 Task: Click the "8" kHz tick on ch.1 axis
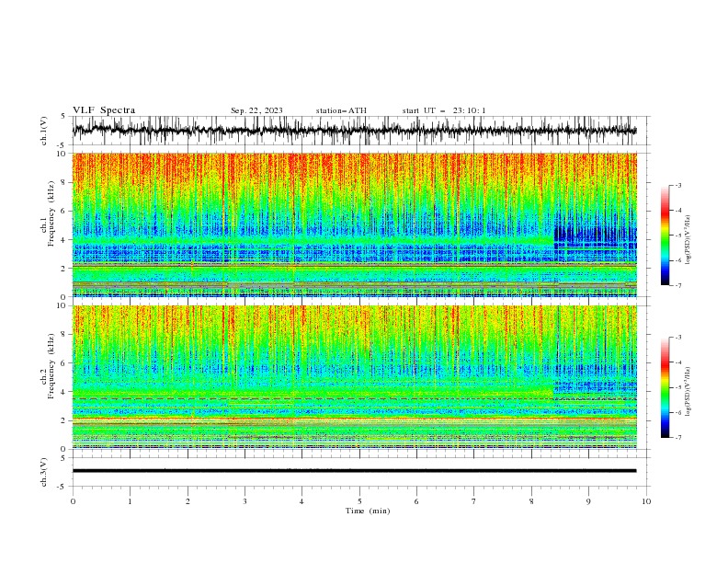tap(64, 182)
